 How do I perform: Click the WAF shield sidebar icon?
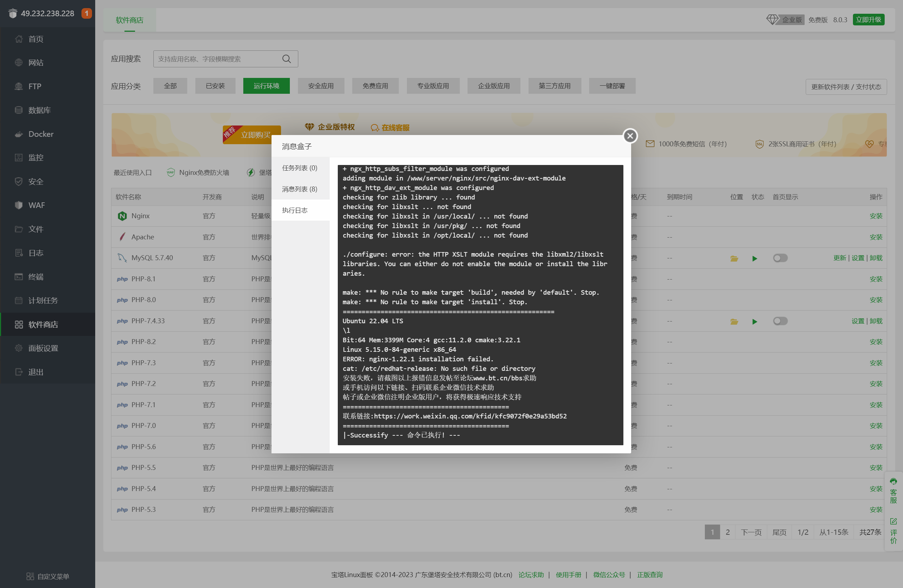tap(19, 205)
